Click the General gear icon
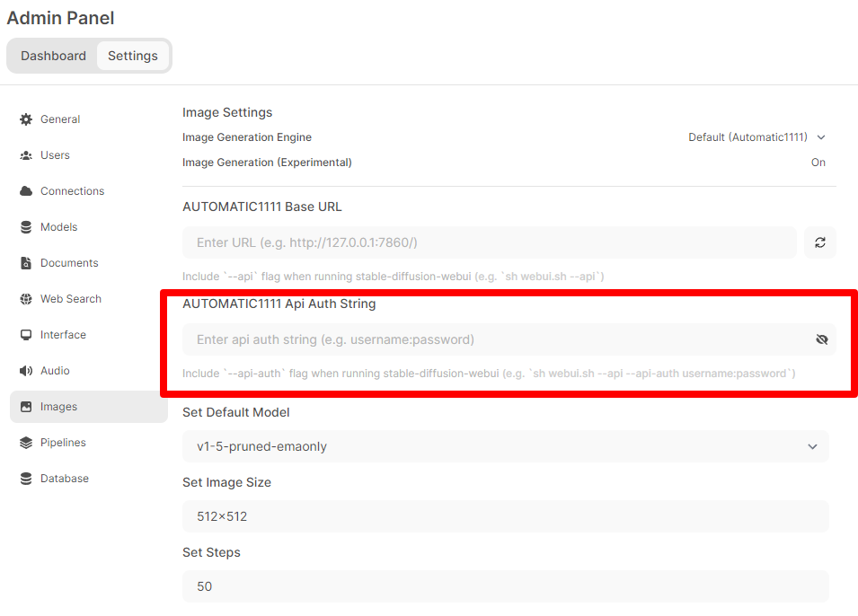Image resolution: width=858 pixels, height=616 pixels. [26, 119]
